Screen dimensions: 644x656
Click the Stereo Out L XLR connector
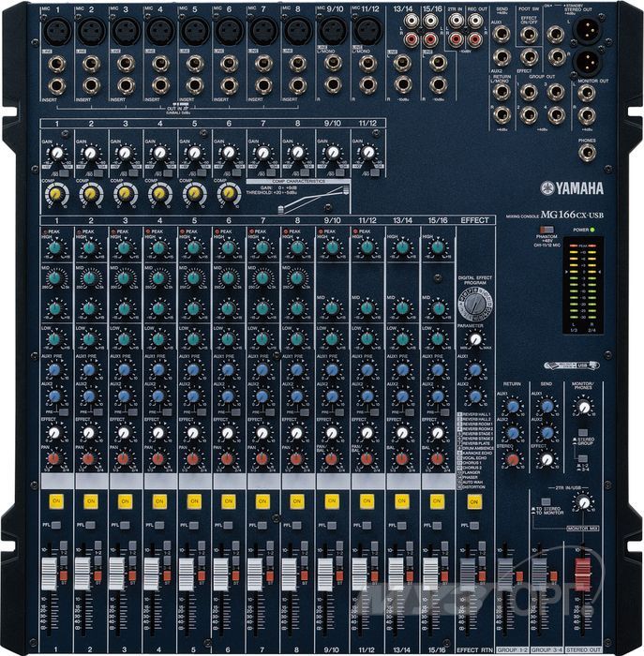point(587,29)
